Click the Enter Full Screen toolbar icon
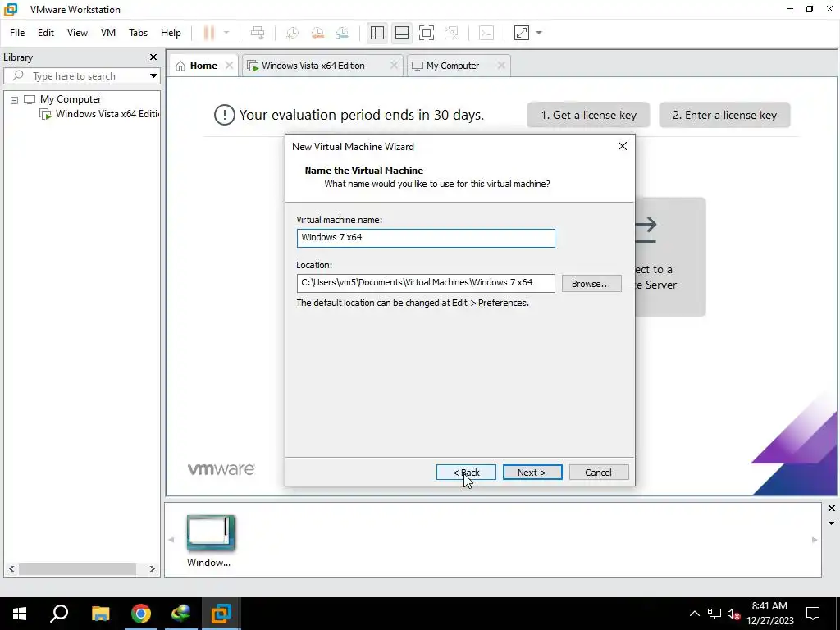Image resolution: width=840 pixels, height=630 pixels. click(427, 33)
